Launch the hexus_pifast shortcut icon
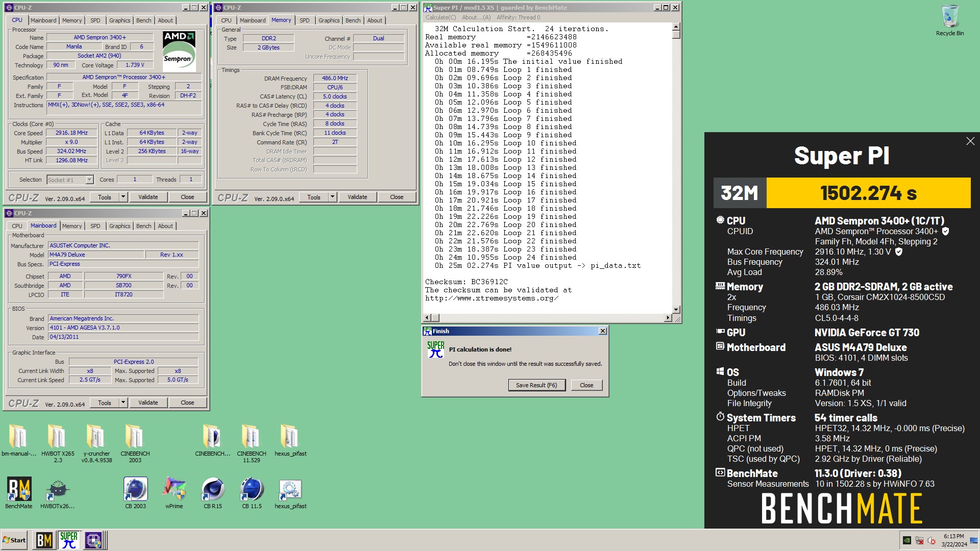This screenshot has height=551, width=980. pyautogui.click(x=290, y=493)
